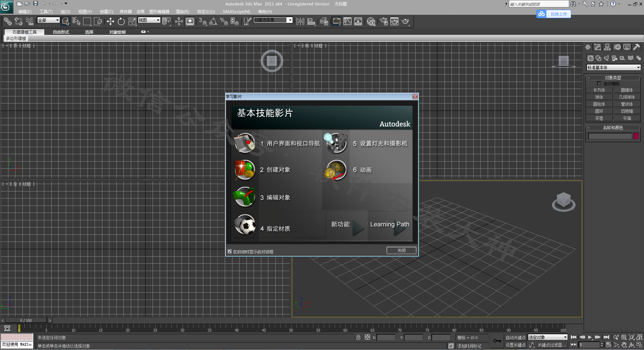
Task: Select the Lights category icon
Action: (606, 58)
